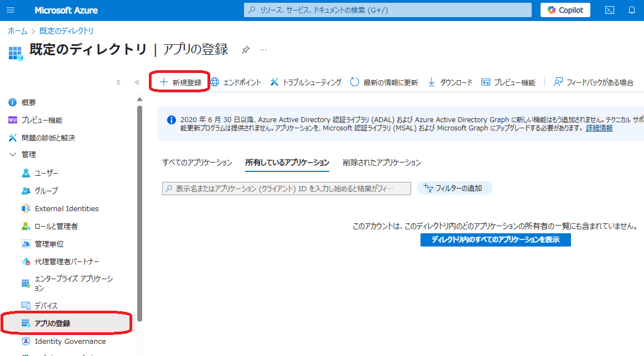Click フィードバックがある場合 in toolbar
The width and height of the screenshot is (644, 356).
594,82
